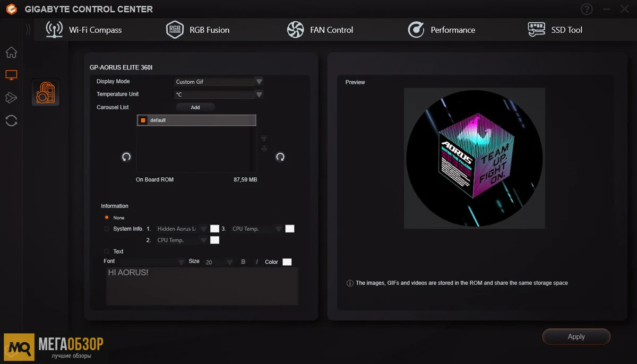This screenshot has width=637, height=364.
Task: Open the font Size dropdown
Action: [x=218, y=262]
